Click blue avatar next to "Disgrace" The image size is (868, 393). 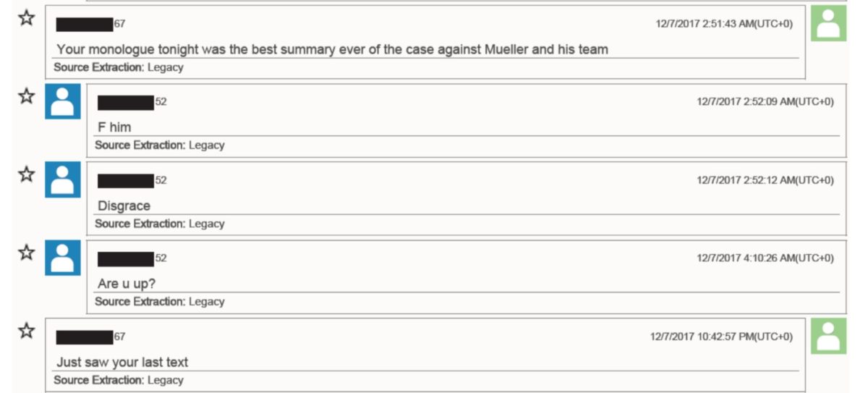(x=63, y=179)
